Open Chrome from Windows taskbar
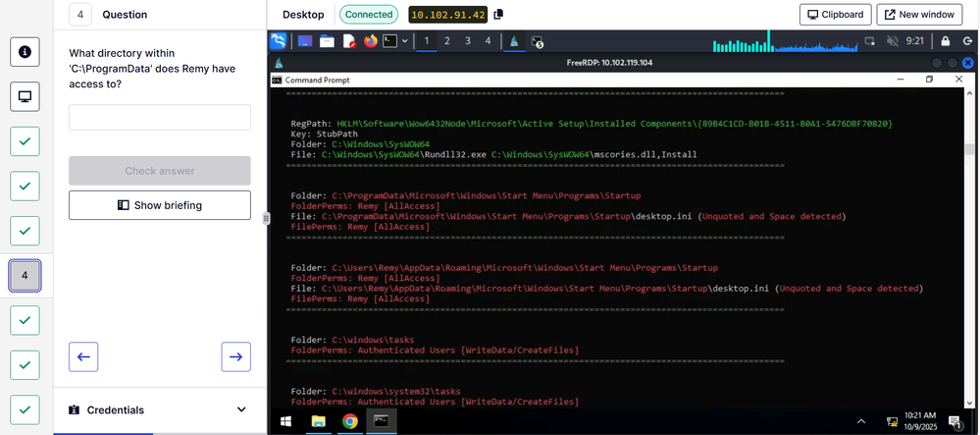980x435 pixels. pyautogui.click(x=349, y=421)
